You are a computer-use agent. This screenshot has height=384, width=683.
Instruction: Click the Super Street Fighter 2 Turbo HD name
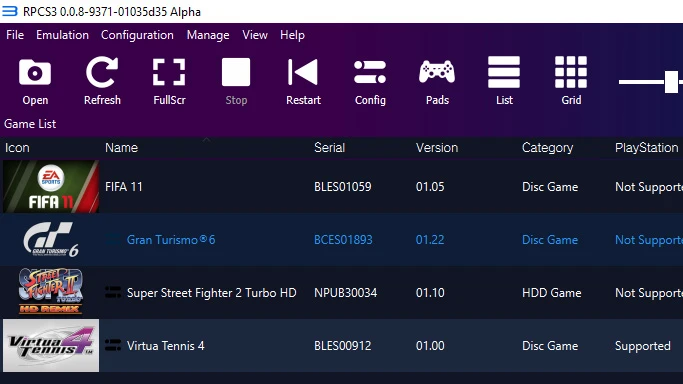[x=211, y=293]
